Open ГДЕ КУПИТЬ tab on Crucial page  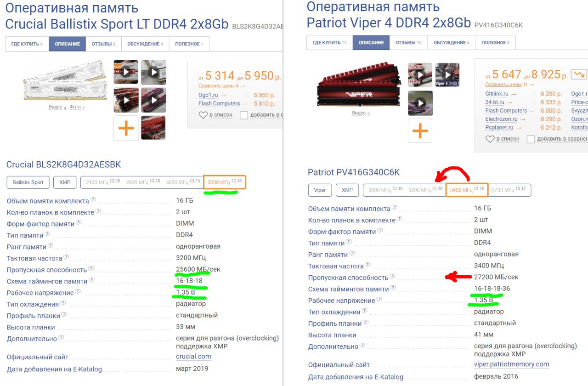click(x=27, y=44)
